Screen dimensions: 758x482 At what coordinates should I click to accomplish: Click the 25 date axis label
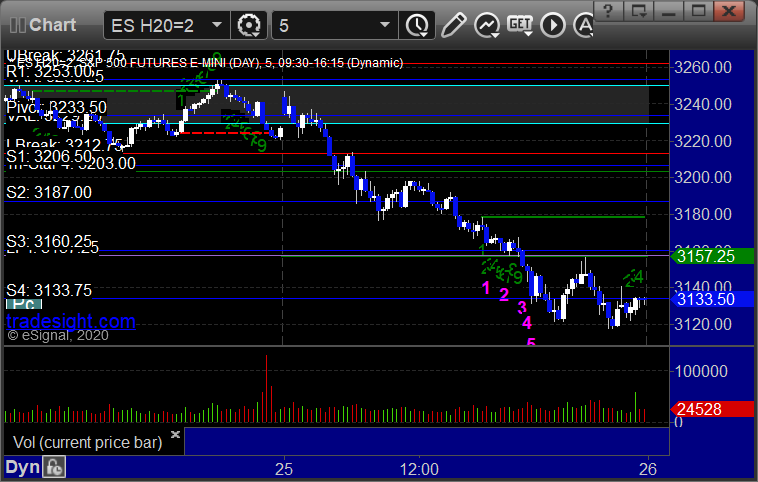coord(284,469)
